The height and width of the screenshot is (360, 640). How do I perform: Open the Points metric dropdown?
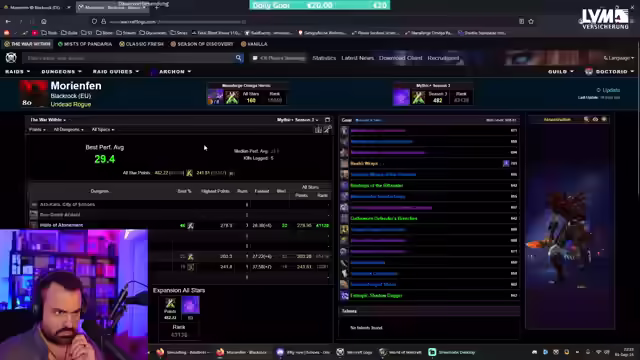pos(37,129)
